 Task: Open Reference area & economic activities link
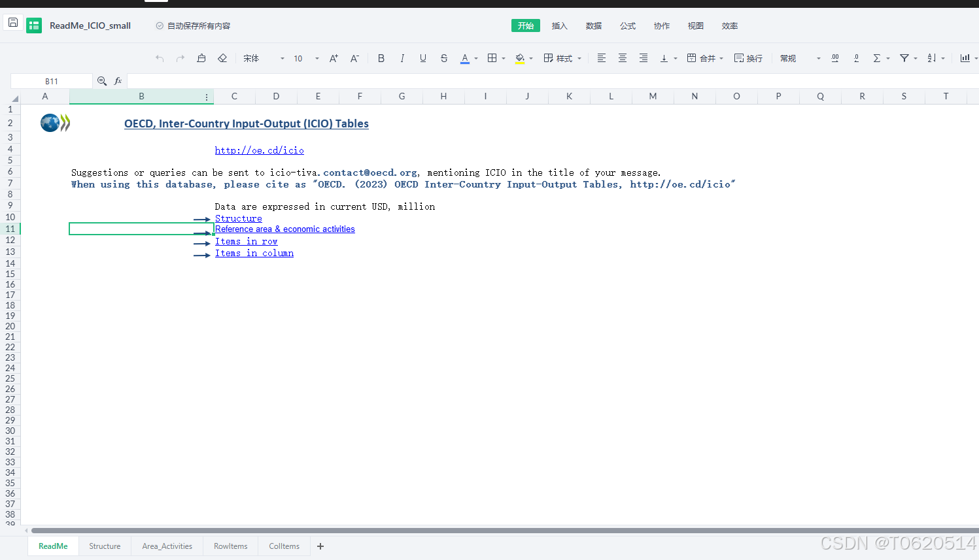(x=285, y=229)
